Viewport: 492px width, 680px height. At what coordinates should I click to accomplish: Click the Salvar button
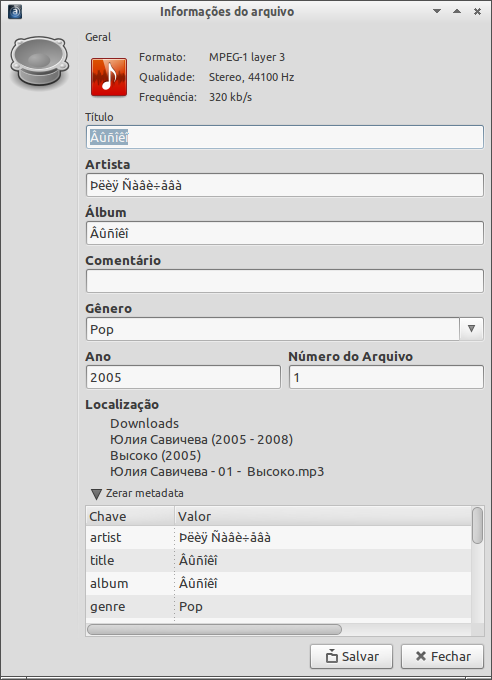coord(351,657)
